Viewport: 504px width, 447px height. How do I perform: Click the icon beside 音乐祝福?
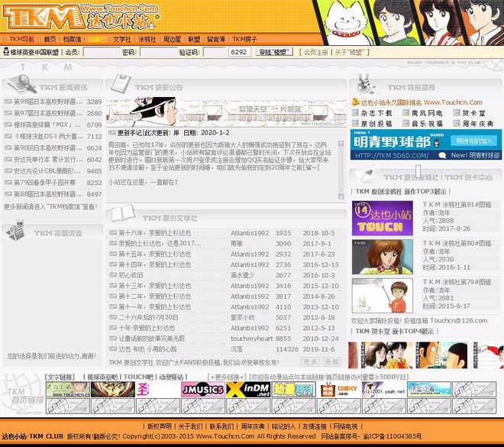point(406,123)
